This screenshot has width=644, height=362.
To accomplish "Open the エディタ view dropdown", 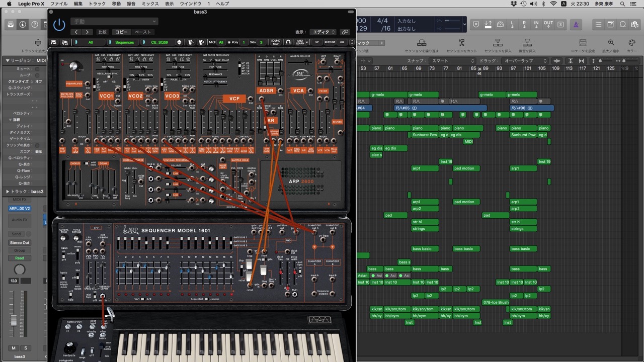I will (323, 32).
